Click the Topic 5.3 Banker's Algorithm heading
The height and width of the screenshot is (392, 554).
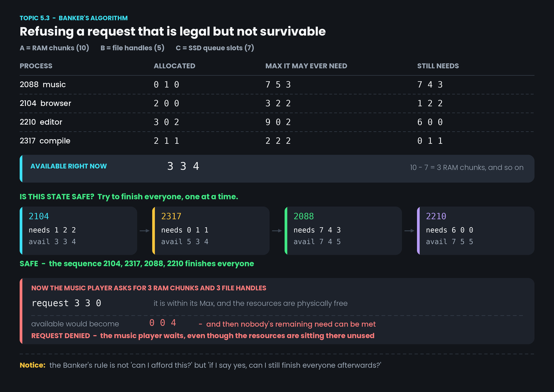click(74, 18)
